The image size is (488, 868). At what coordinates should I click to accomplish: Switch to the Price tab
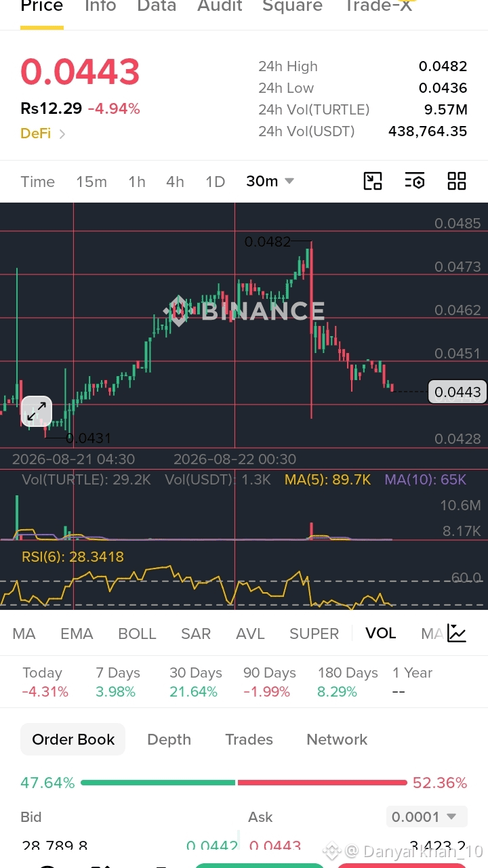pos(41,6)
